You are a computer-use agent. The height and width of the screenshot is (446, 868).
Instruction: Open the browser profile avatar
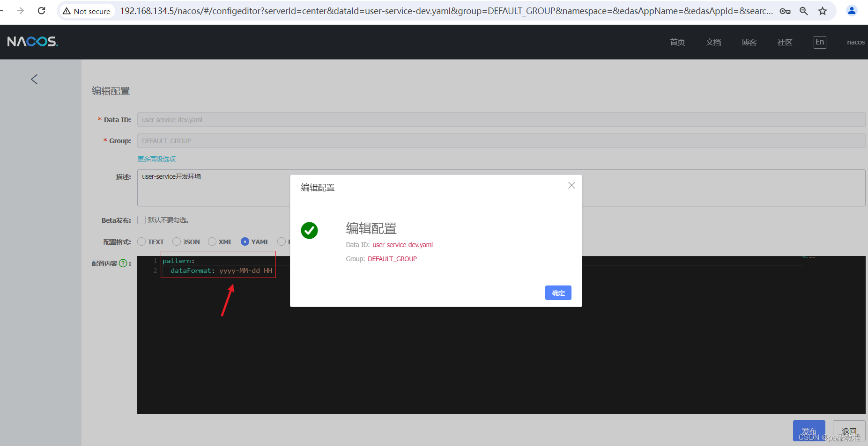click(x=852, y=11)
